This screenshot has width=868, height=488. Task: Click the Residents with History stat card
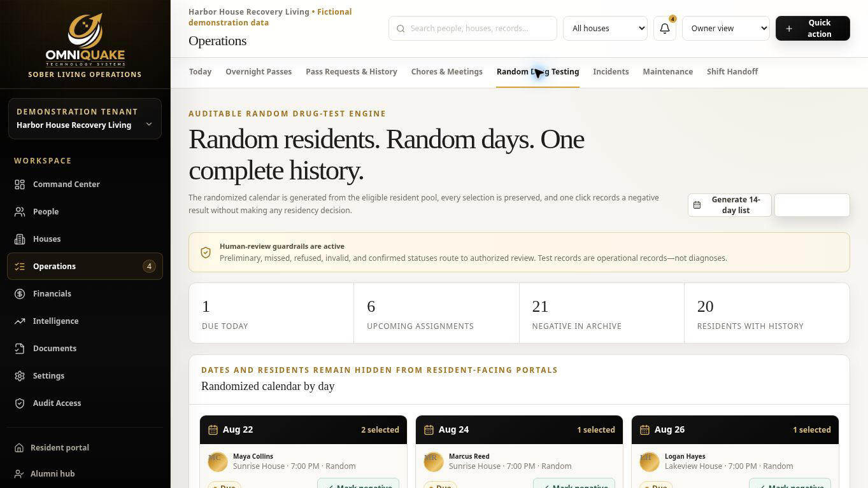click(767, 314)
